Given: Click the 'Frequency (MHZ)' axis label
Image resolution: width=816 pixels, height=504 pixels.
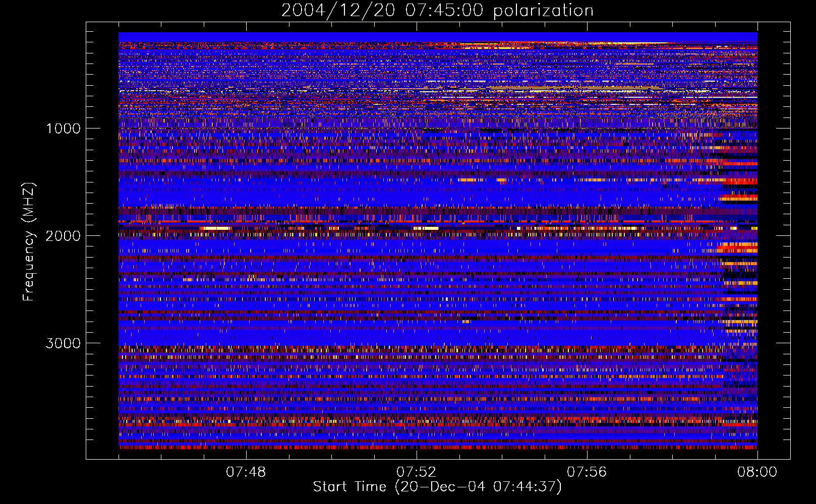Looking at the screenshot, I should (29, 242).
